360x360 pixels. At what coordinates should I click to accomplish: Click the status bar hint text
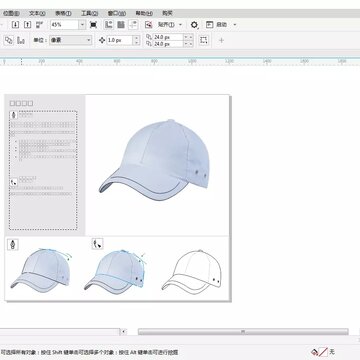89,352
